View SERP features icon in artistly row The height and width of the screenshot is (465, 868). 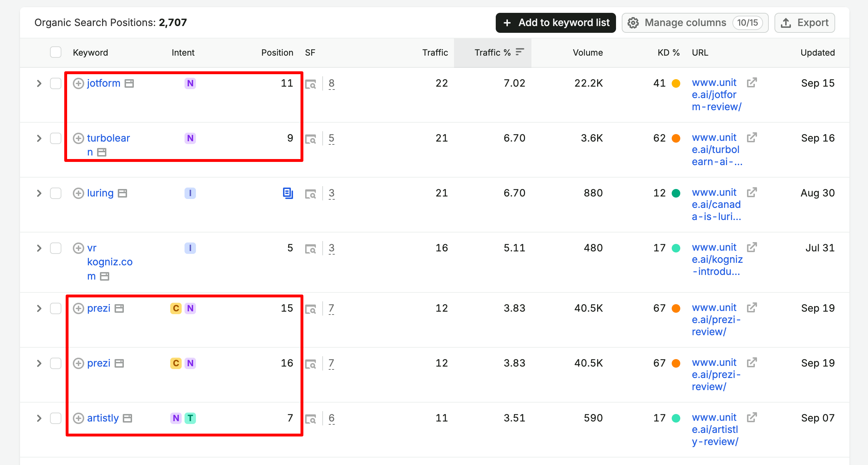pyautogui.click(x=311, y=419)
